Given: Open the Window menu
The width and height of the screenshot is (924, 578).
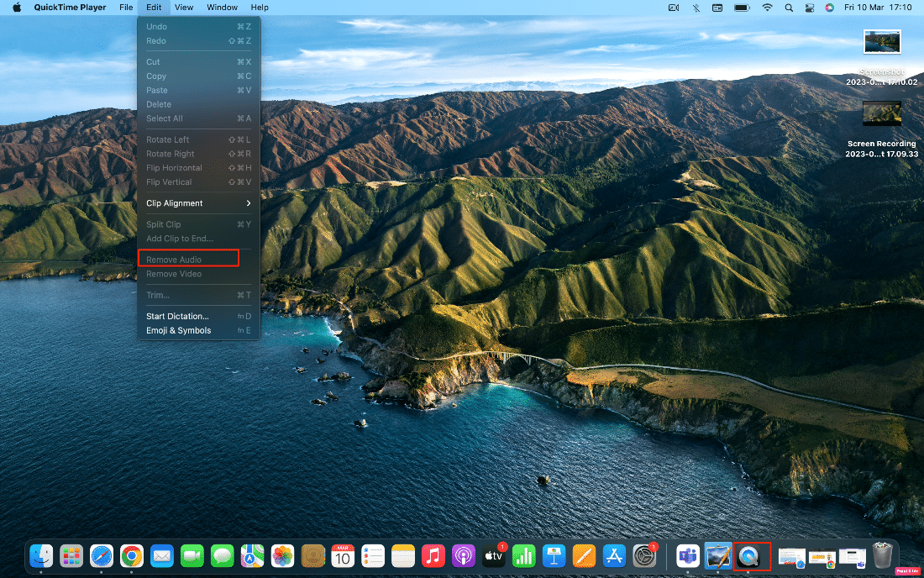Looking at the screenshot, I should tap(222, 7).
